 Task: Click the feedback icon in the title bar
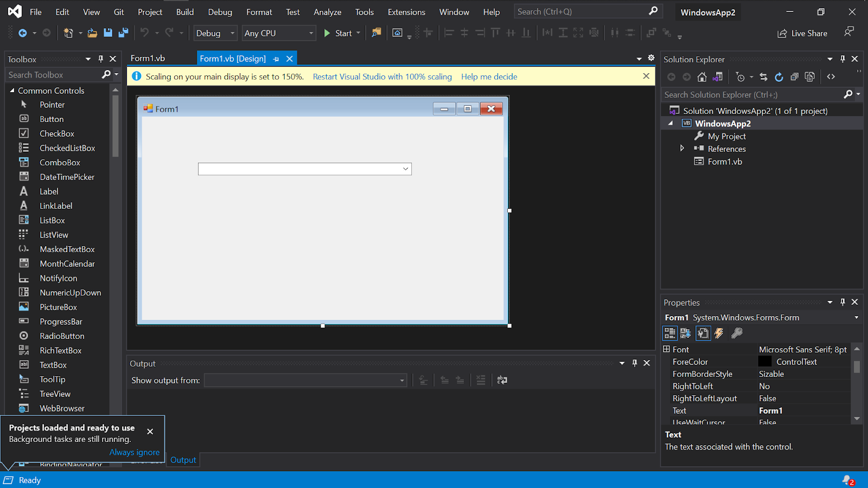click(x=849, y=32)
